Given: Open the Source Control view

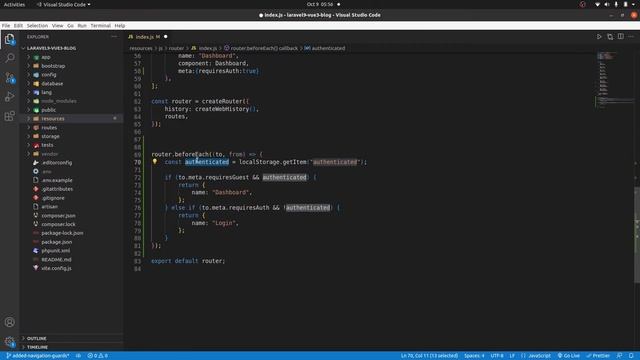Looking at the screenshot, I should pyautogui.click(x=9, y=78).
